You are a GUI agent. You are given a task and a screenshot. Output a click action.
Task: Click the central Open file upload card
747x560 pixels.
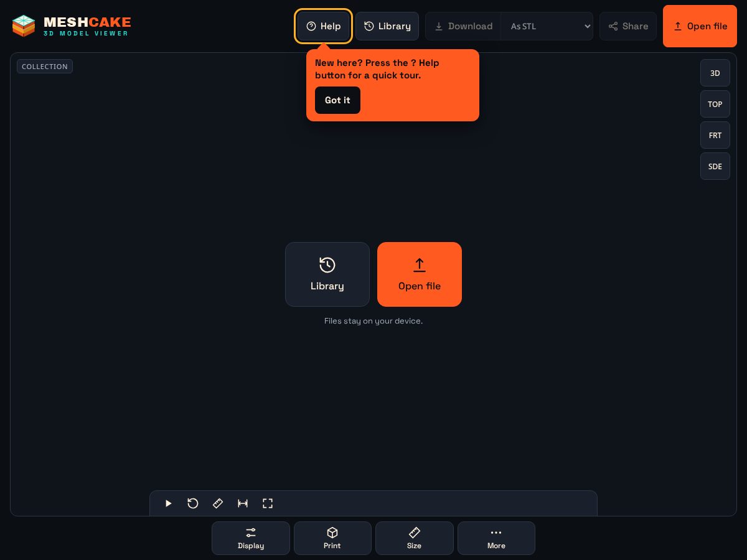tap(420, 274)
